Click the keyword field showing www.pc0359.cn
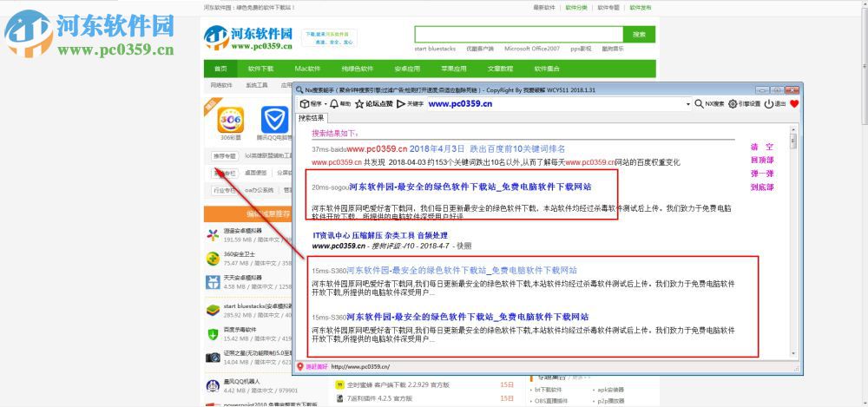This screenshot has height=407, width=868. (559, 103)
